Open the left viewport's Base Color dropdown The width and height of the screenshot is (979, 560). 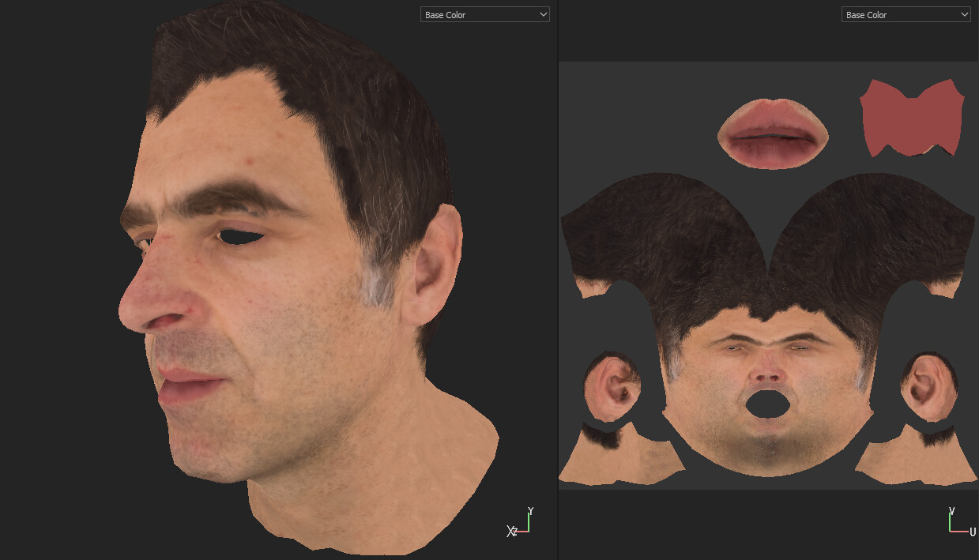pyautogui.click(x=484, y=13)
